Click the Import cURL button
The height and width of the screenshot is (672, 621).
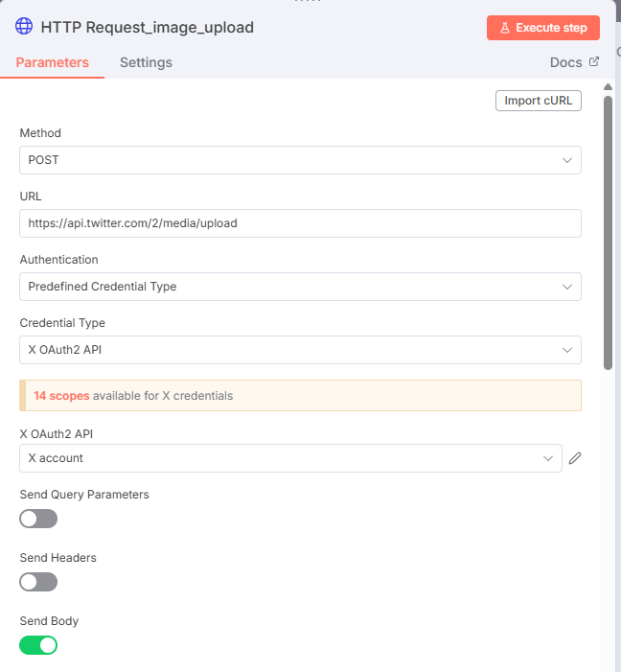(x=538, y=101)
